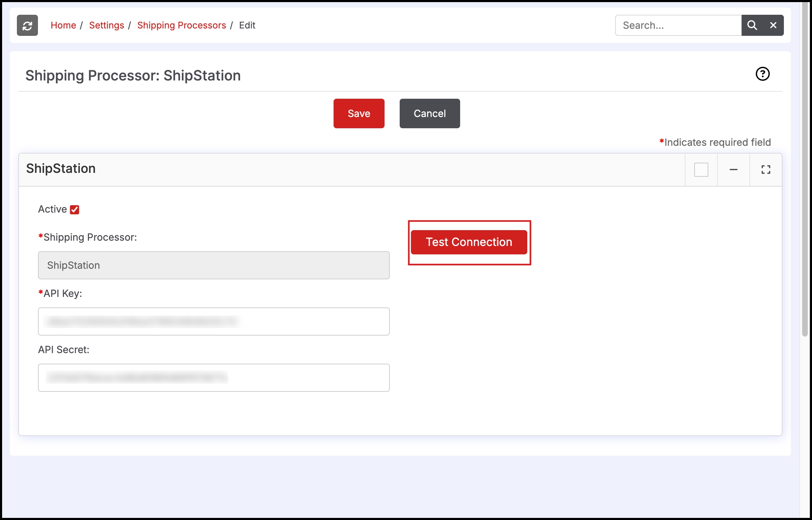This screenshot has height=520, width=812.
Task: Open help via the question mark icon
Action: click(x=762, y=74)
